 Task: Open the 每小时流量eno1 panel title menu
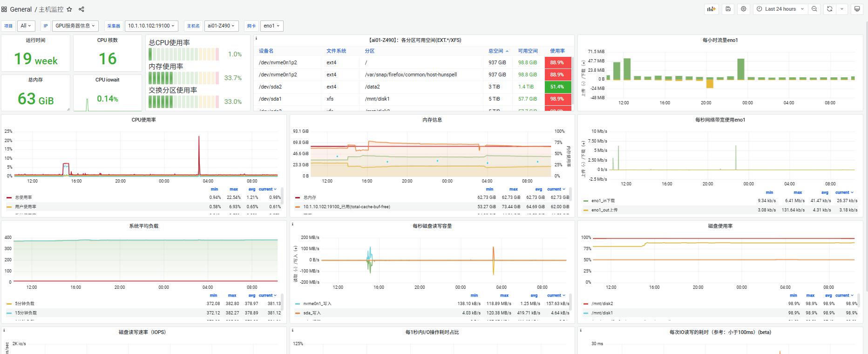720,40
